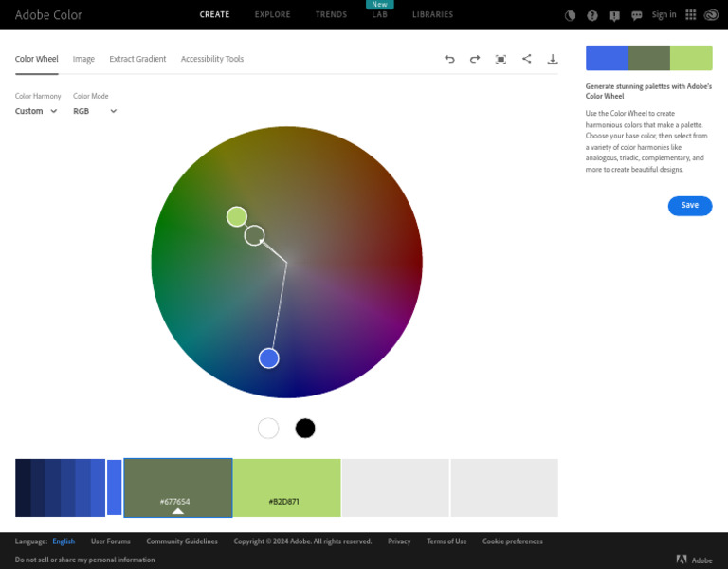Download the palette with the download icon
Viewport: 728px width, 569px height.
click(x=553, y=59)
